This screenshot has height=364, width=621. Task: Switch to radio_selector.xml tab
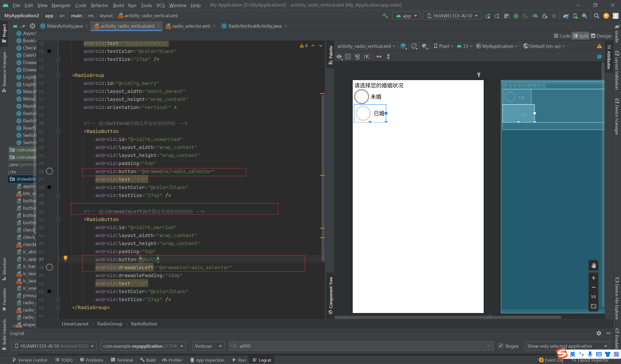tap(191, 26)
